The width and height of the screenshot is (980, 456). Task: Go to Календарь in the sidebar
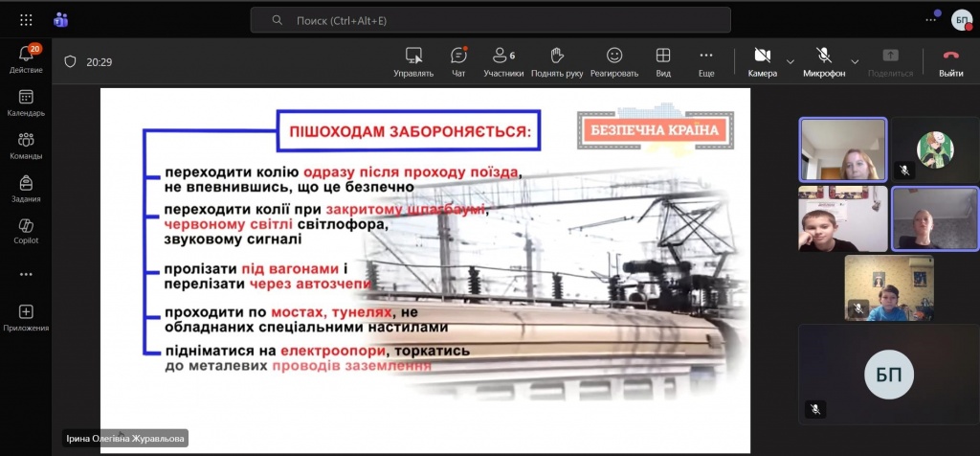pyautogui.click(x=26, y=103)
